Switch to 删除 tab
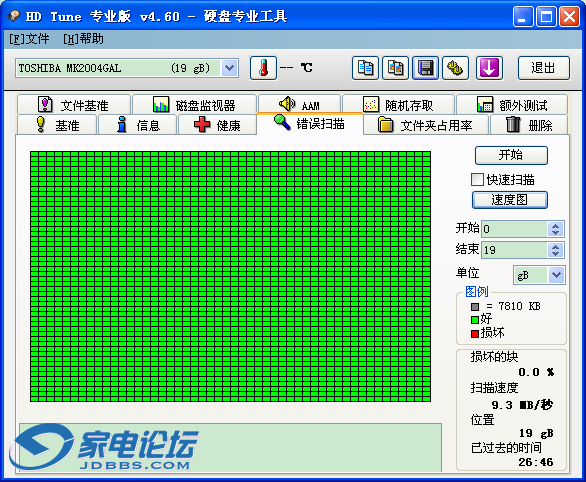This screenshot has height=482, width=586. (529, 125)
